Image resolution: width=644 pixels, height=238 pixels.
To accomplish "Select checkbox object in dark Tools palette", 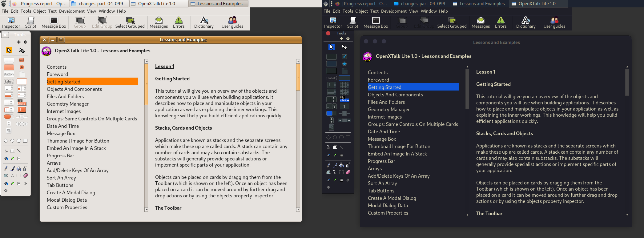I will click(x=344, y=57).
